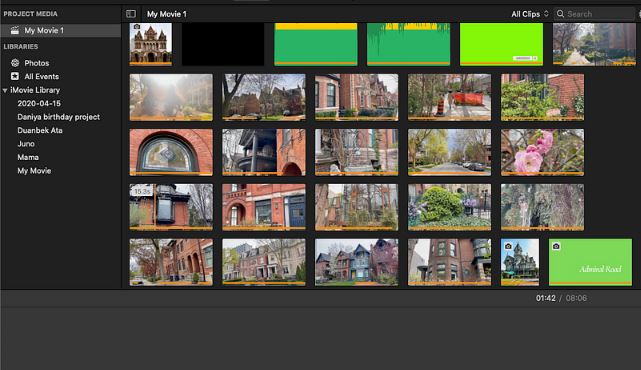Click the My Movie 1 browser title
The width and height of the screenshot is (641, 370).
click(x=167, y=14)
